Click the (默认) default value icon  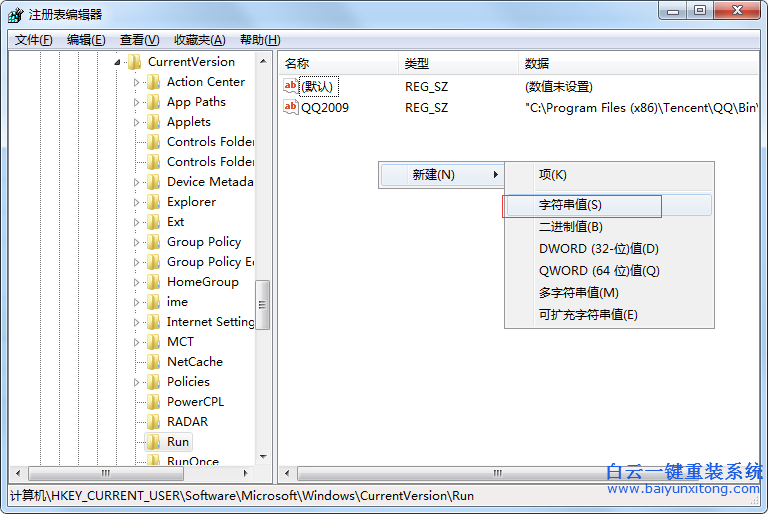click(291, 87)
